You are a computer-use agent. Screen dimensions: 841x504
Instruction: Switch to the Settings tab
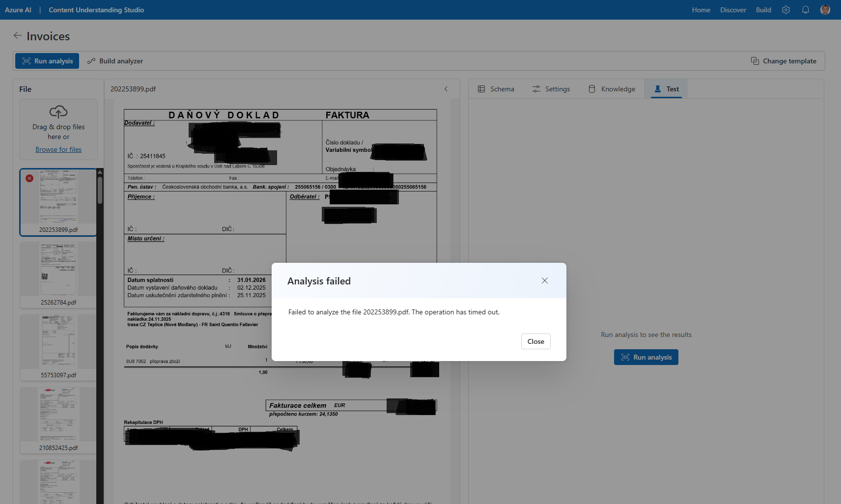click(551, 89)
